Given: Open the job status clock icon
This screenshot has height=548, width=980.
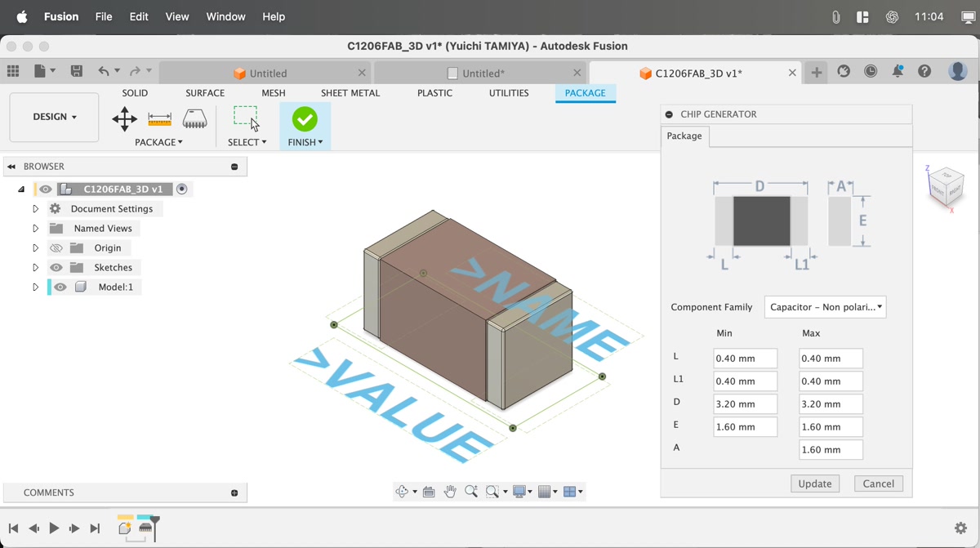Looking at the screenshot, I should click(871, 72).
